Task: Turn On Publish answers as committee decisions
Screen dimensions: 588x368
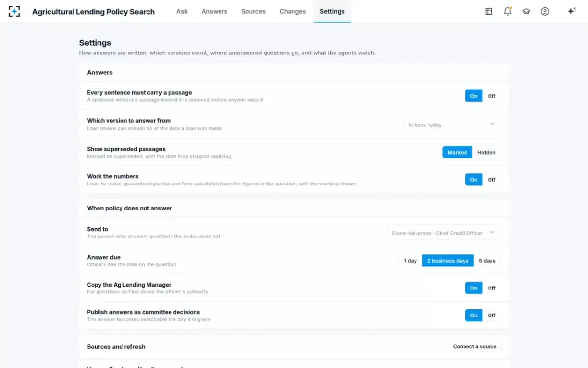Action: click(x=474, y=315)
